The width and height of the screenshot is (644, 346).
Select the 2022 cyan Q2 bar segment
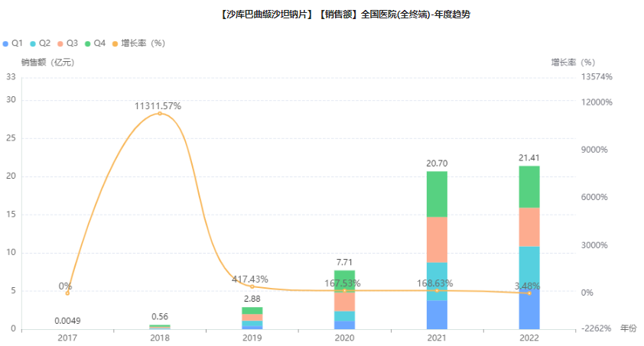pos(529,264)
